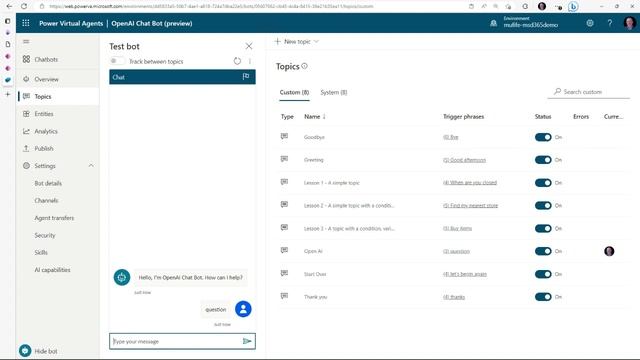This screenshot has height=360, width=640.
Task: Close the Test bot panel
Action: pyautogui.click(x=249, y=46)
